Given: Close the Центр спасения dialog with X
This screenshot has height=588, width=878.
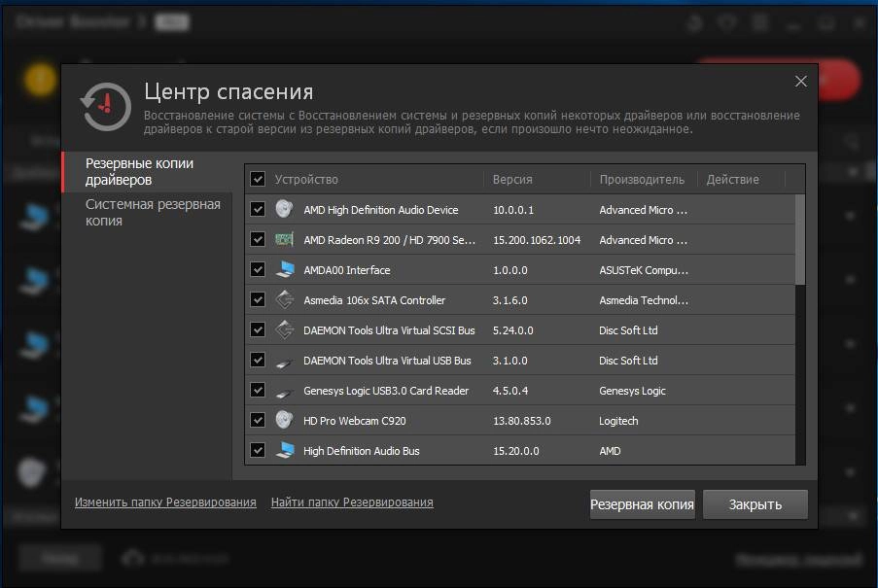Looking at the screenshot, I should click(801, 82).
